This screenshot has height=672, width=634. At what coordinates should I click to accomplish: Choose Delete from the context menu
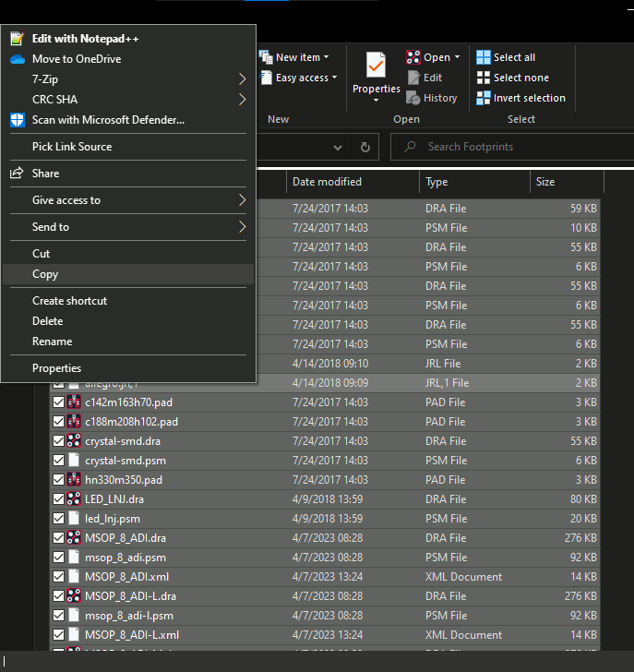(x=128, y=321)
